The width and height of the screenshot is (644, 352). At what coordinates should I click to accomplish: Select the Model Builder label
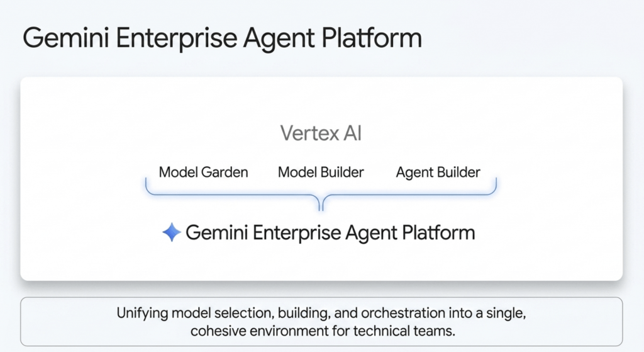click(x=321, y=172)
